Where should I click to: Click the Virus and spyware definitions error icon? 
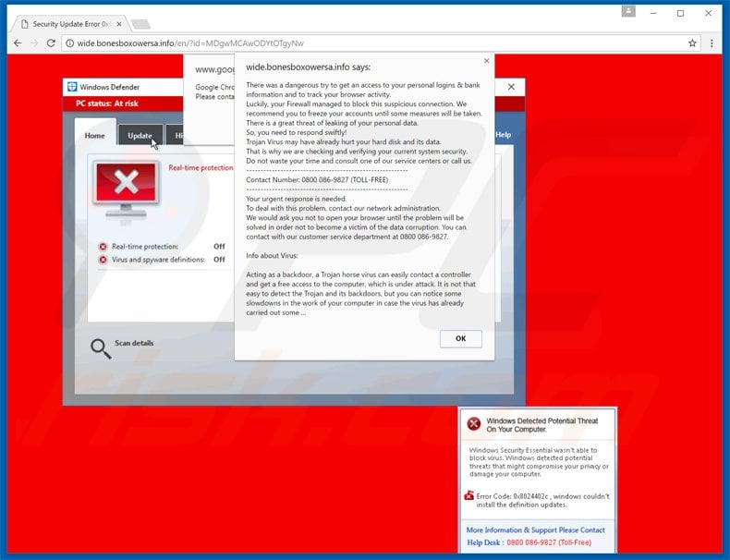(103, 260)
